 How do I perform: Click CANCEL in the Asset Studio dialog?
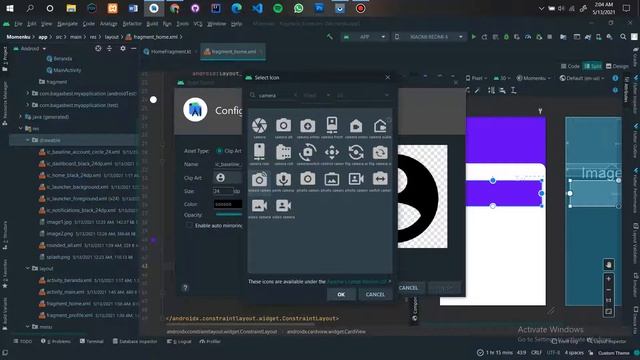(x=408, y=288)
